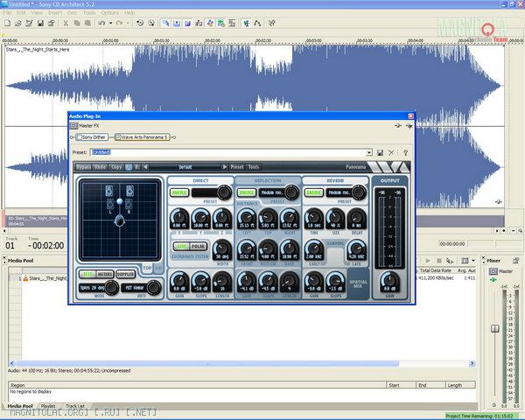Click the Master volume fader in Mixer

(494, 328)
